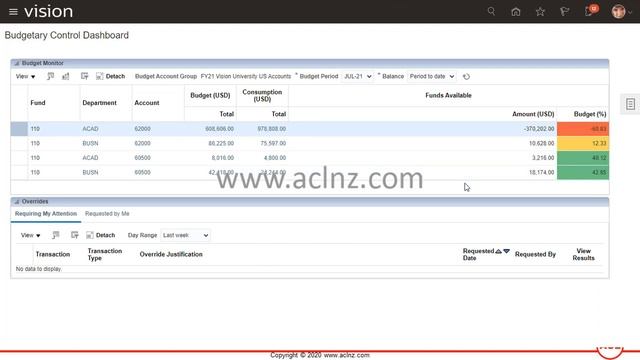The width and height of the screenshot is (640, 360).
Task: Click the Fund column header
Action: [x=38, y=103]
